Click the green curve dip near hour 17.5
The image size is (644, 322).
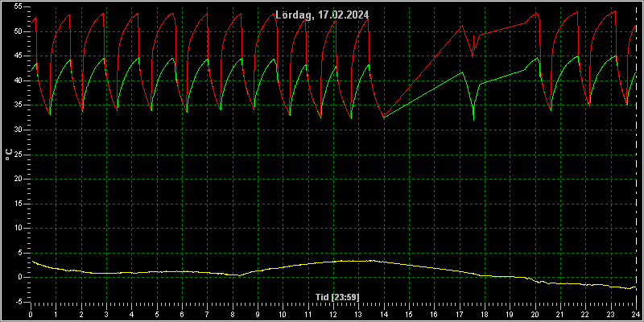pos(473,119)
